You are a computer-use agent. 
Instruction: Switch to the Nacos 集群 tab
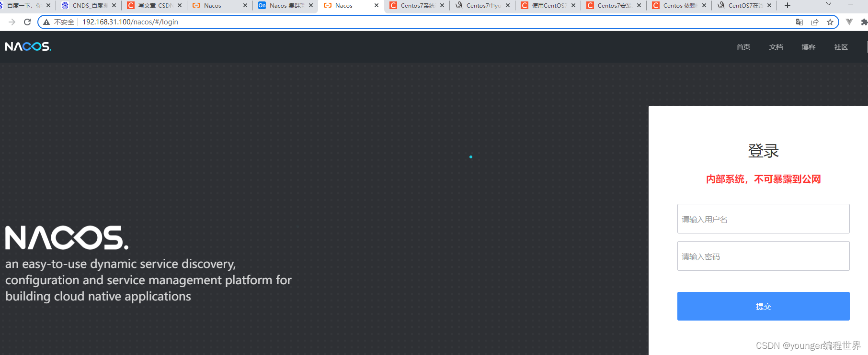click(286, 6)
